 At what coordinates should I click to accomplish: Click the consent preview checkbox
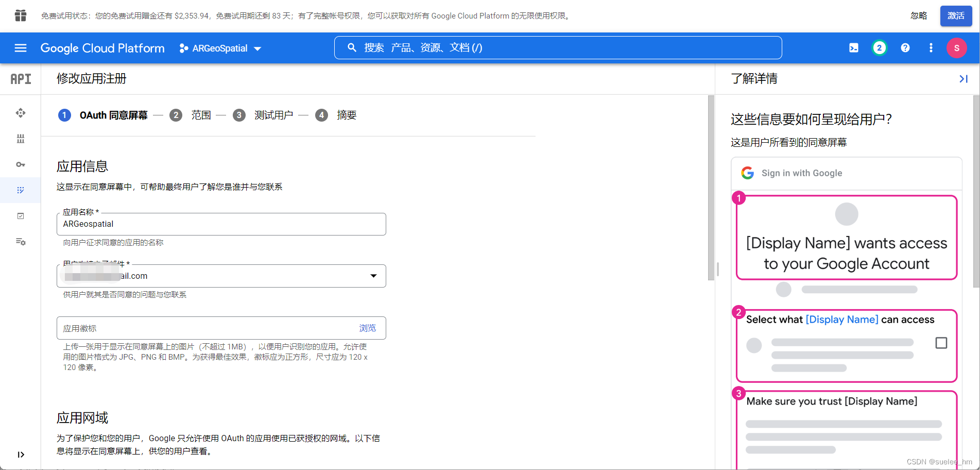tap(941, 343)
